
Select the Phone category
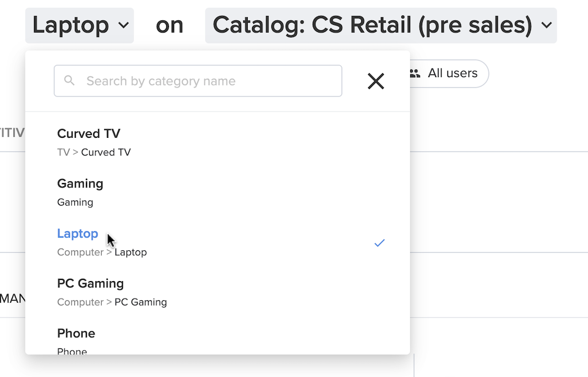(x=76, y=333)
